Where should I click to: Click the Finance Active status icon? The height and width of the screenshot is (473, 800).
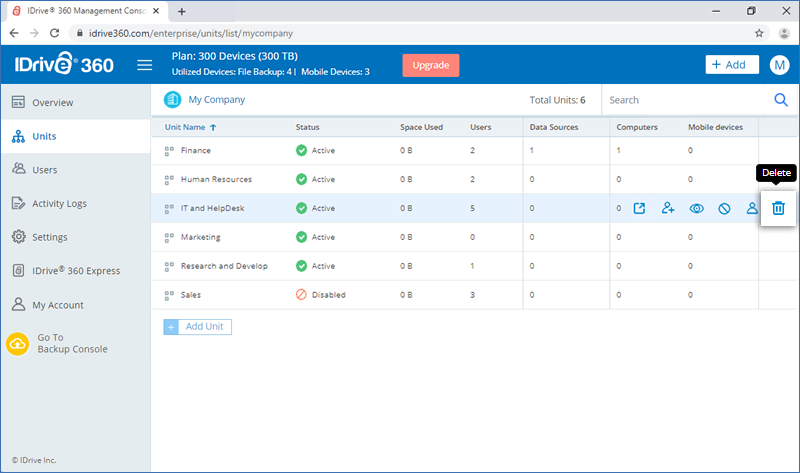[302, 151]
